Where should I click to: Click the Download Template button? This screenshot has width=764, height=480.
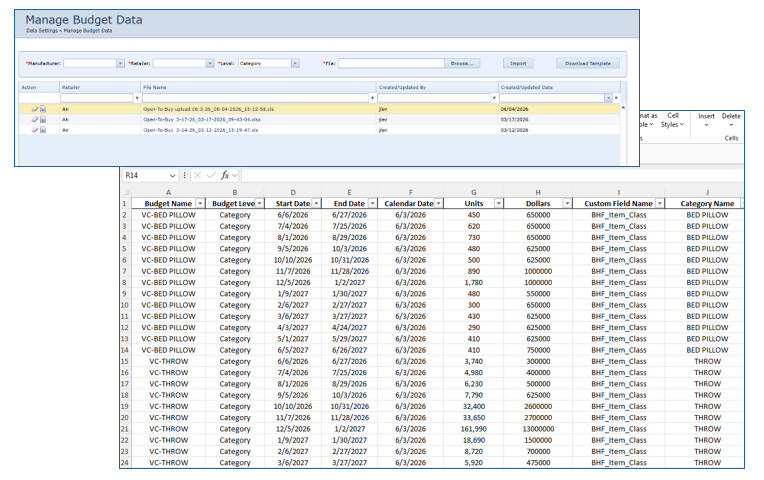(x=588, y=63)
